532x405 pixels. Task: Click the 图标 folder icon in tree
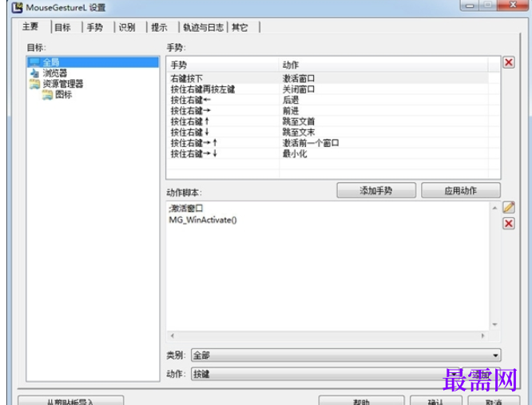pos(47,94)
